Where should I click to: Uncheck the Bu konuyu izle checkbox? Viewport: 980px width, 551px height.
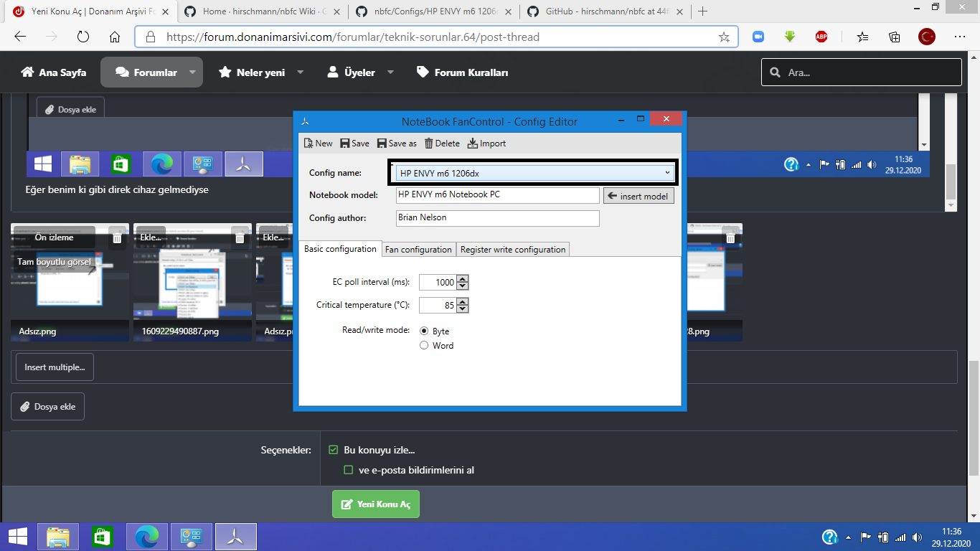[x=333, y=451]
